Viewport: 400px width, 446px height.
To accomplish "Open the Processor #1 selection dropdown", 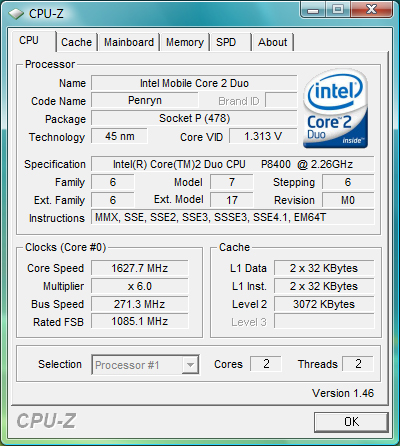I will [x=145, y=365].
